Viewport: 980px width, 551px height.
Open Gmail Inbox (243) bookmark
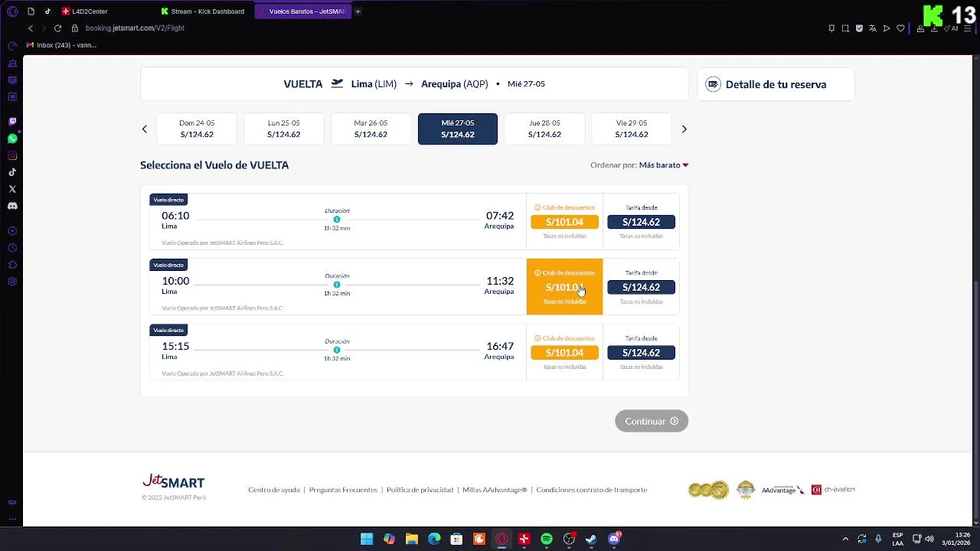click(x=61, y=45)
